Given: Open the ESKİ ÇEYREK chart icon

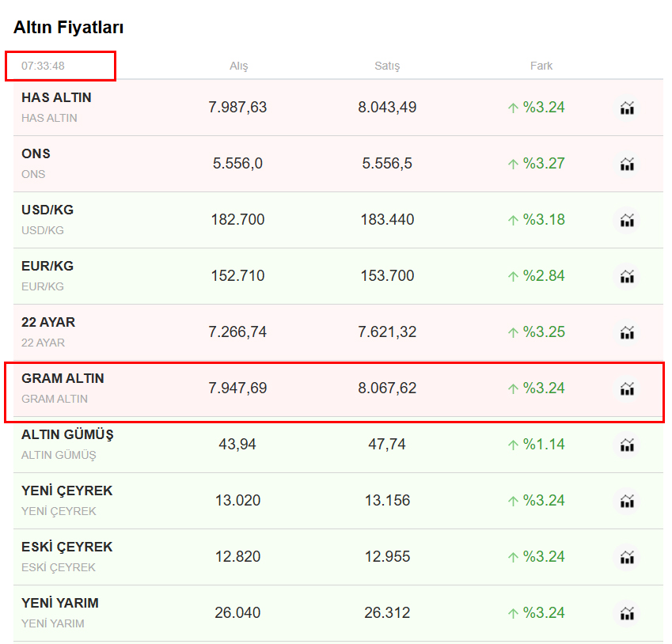Looking at the screenshot, I should coord(627,558).
